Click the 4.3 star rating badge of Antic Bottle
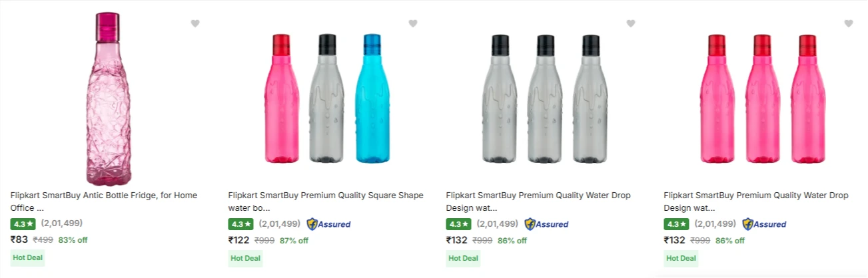868x278 pixels. pyautogui.click(x=23, y=224)
